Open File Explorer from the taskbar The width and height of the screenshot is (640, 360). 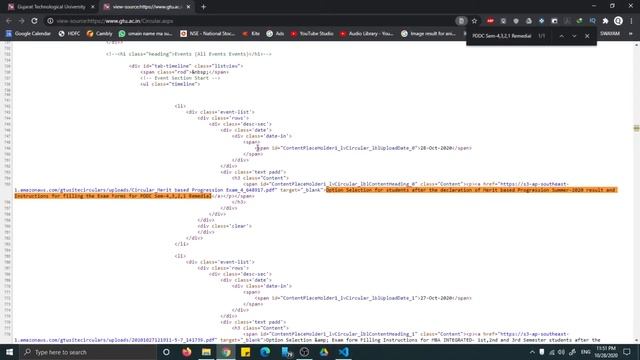[206, 352]
